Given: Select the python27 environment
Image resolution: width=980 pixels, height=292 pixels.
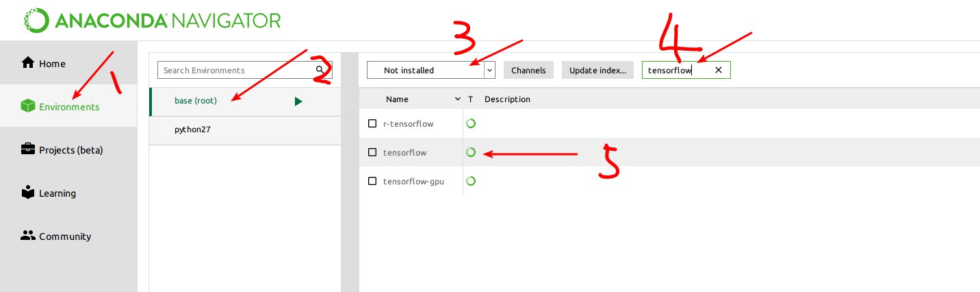Looking at the screenshot, I should coord(244,130).
